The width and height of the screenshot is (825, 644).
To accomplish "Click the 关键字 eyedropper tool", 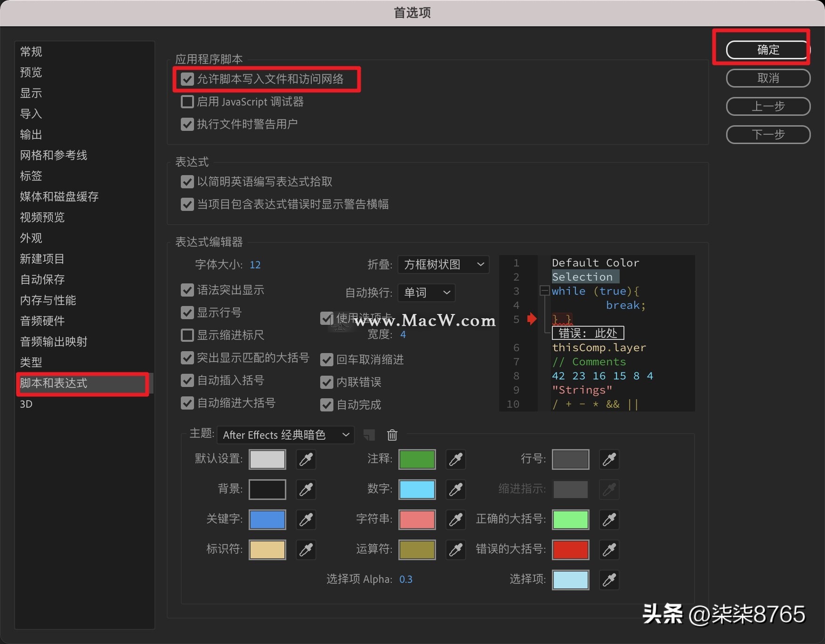I will point(306,520).
